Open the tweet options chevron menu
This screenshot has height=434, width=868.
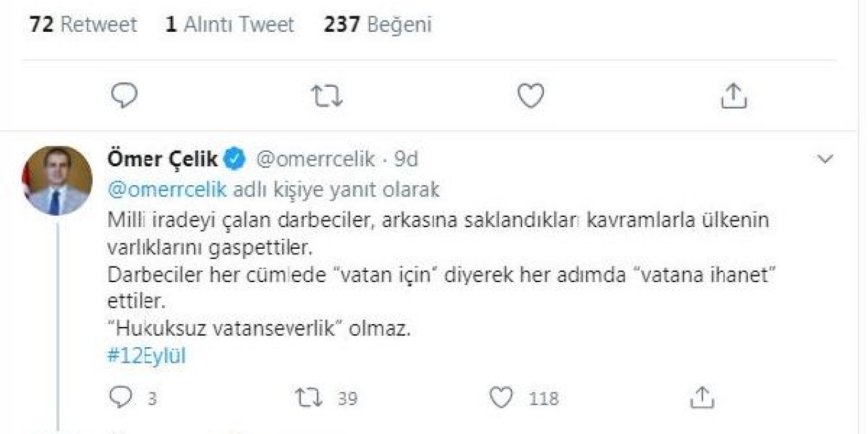click(825, 159)
